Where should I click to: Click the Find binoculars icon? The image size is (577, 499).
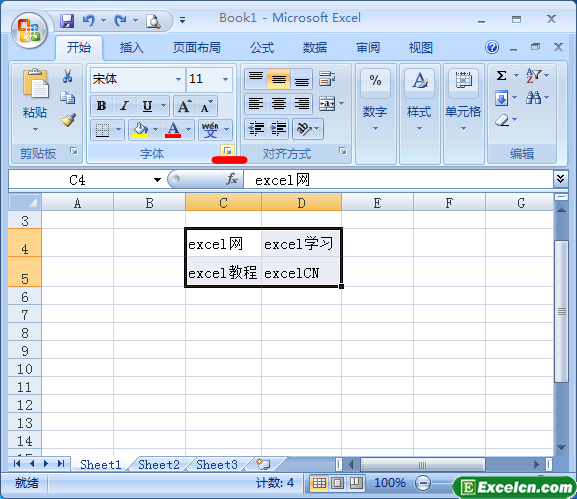533,98
